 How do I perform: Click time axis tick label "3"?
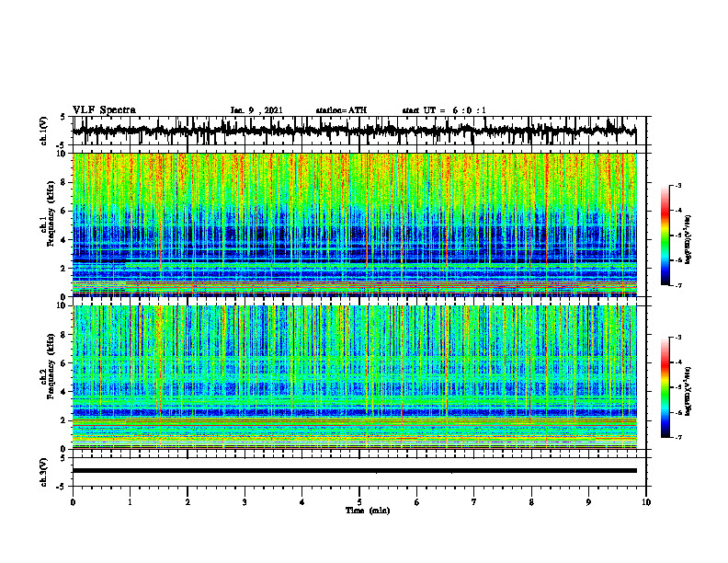(x=245, y=502)
